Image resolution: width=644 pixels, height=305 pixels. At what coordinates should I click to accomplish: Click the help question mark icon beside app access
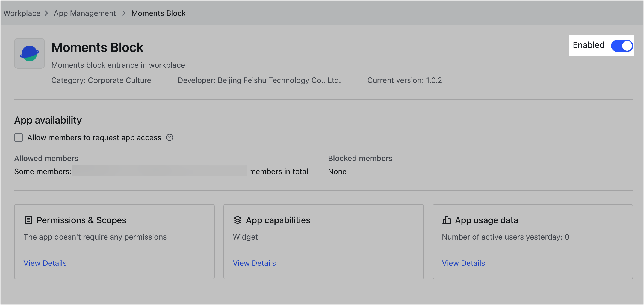170,137
